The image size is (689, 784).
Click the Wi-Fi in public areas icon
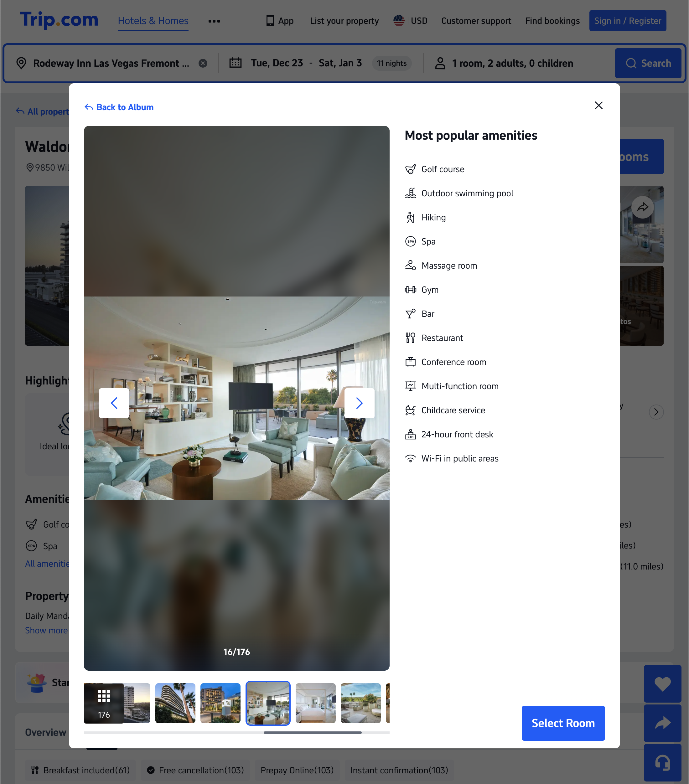click(411, 458)
